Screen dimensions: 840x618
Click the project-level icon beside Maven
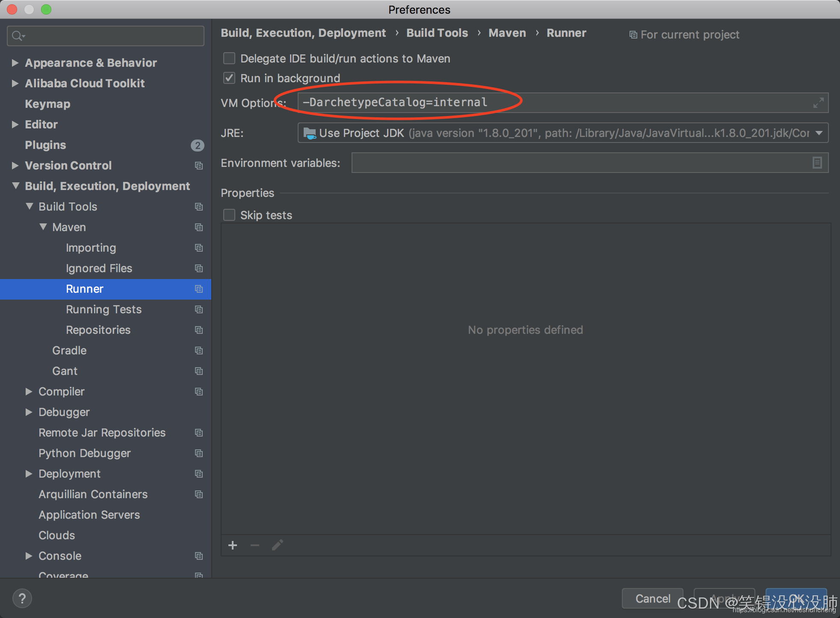199,227
